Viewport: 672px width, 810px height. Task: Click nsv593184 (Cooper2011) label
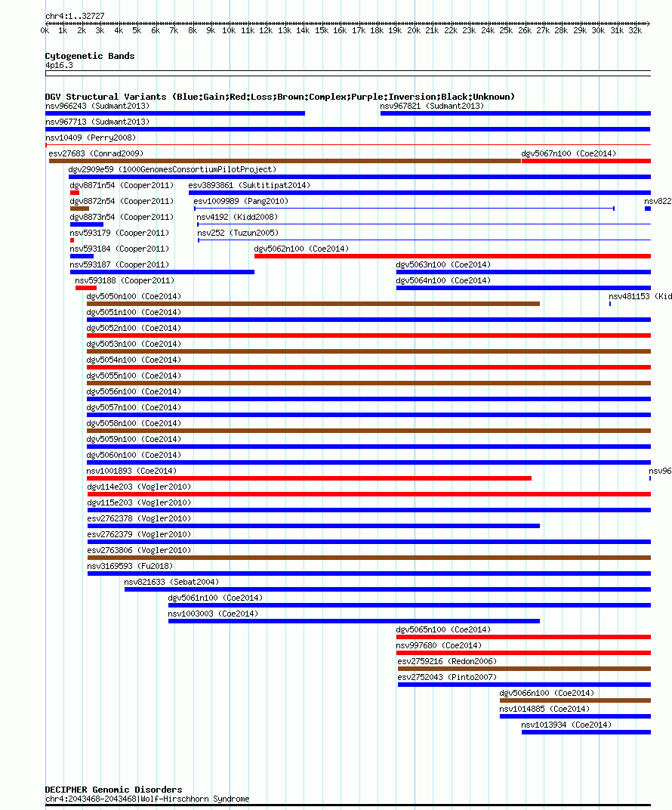[x=119, y=249]
